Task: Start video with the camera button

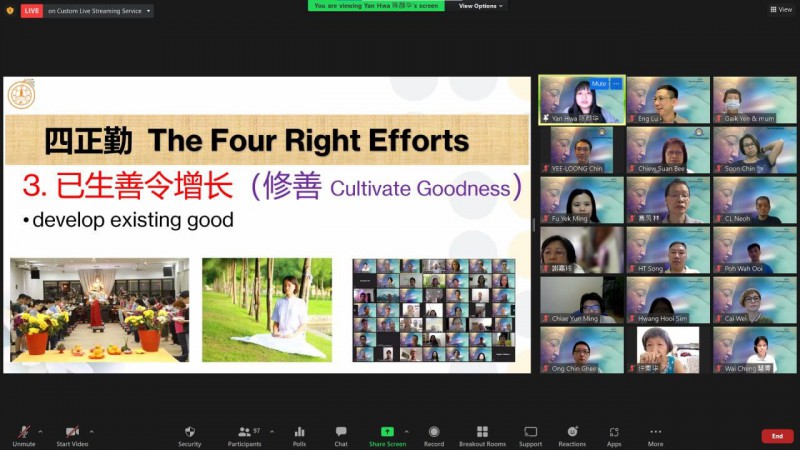Action: tap(71, 435)
